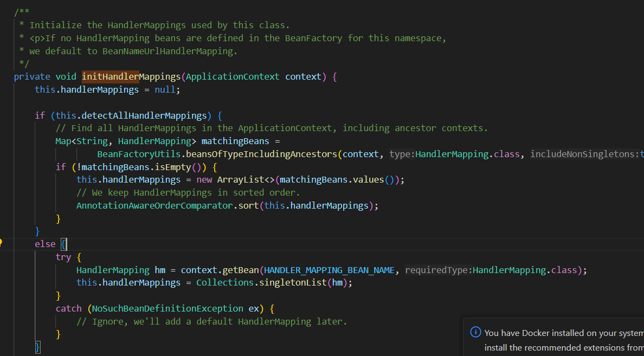Click the includeNonSingletons inlay hint
Viewport: 644px width, 356px height.
pyautogui.click(x=583, y=154)
